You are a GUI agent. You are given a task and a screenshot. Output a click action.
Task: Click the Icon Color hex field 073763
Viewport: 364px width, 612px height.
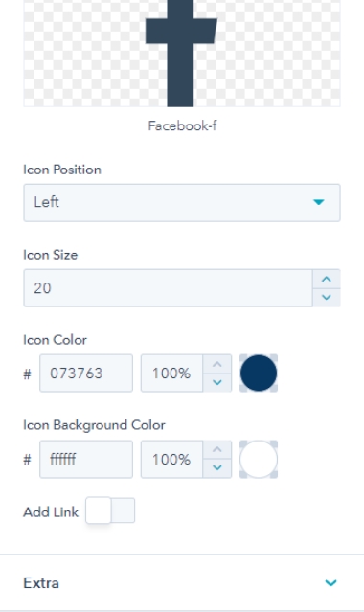(x=86, y=374)
